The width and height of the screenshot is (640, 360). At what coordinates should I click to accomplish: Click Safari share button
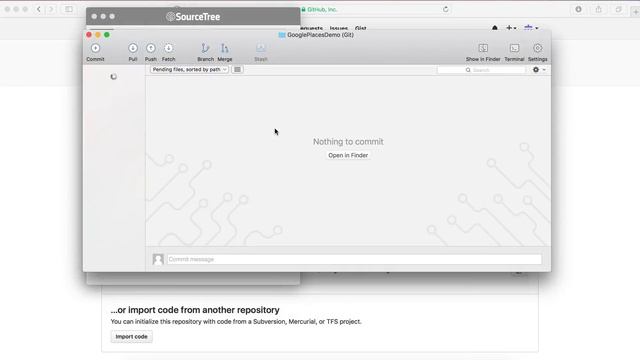pyautogui.click(x=598, y=9)
